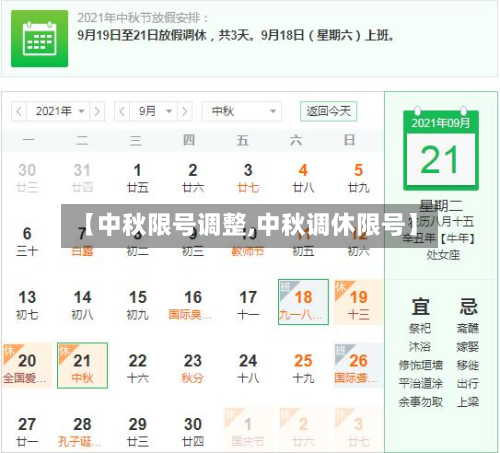Select holiday September 20 全国爱
This screenshot has width=500, height=453.
click(27, 366)
